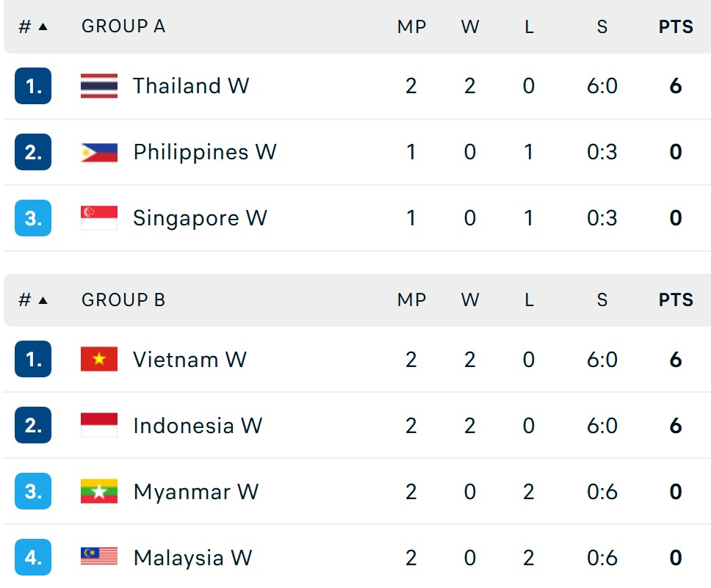711x588 pixels.
Task: Click the Philippines flag icon
Action: (100, 152)
